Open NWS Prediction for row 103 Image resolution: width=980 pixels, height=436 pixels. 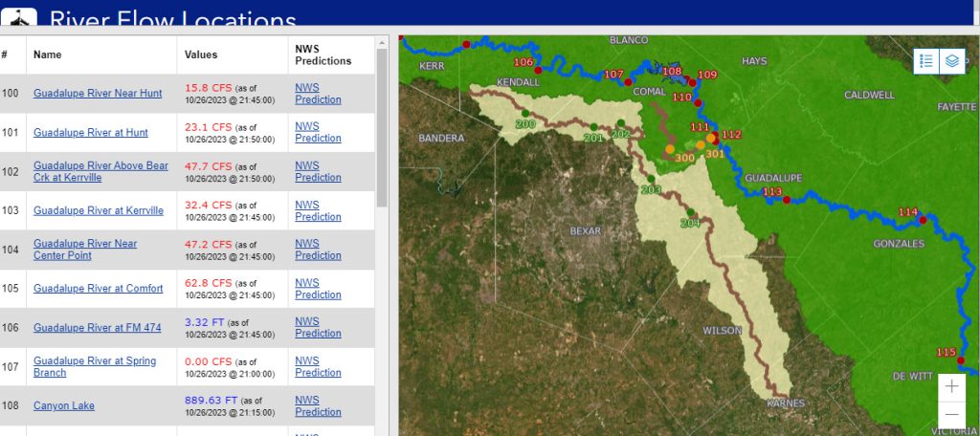[x=318, y=211]
